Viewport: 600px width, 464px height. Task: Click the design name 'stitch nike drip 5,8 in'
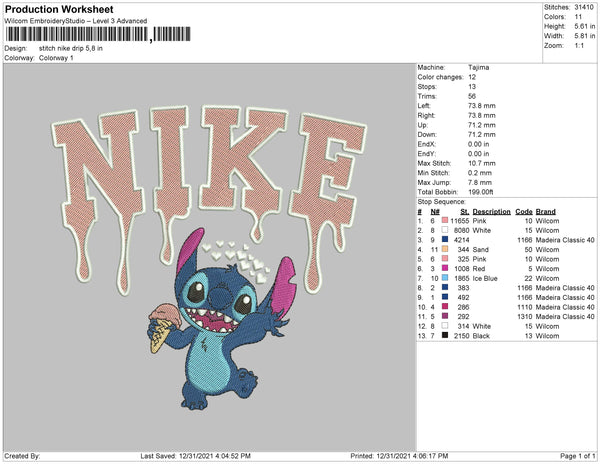click(x=71, y=49)
